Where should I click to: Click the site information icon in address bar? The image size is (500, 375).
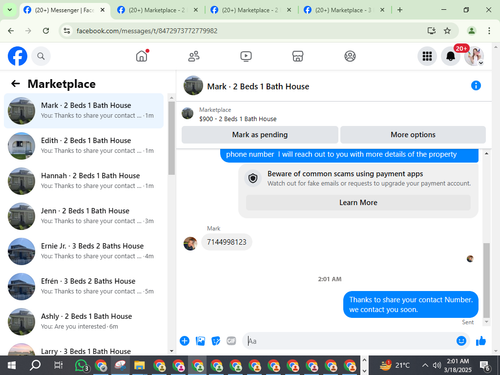point(67,31)
